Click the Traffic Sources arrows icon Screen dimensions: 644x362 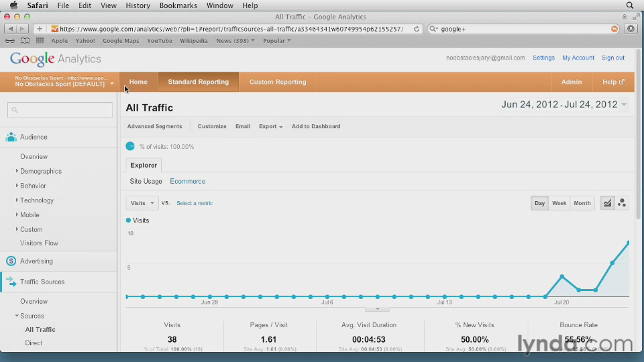tap(11, 282)
